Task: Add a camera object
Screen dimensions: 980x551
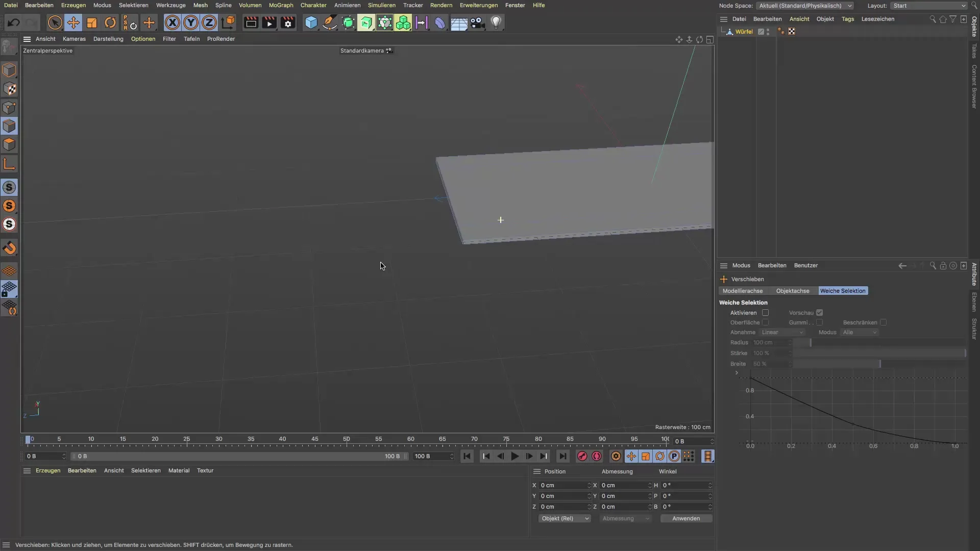Action: pos(477,22)
